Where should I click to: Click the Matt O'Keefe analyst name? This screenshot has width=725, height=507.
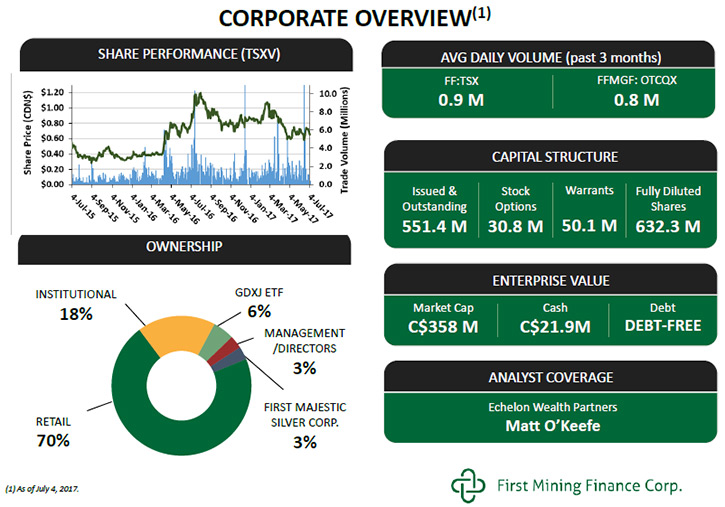pos(553,425)
